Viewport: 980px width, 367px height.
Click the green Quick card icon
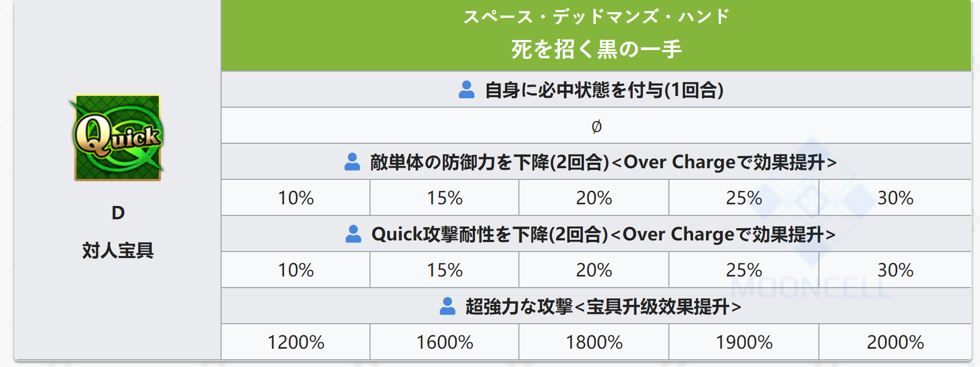click(117, 137)
